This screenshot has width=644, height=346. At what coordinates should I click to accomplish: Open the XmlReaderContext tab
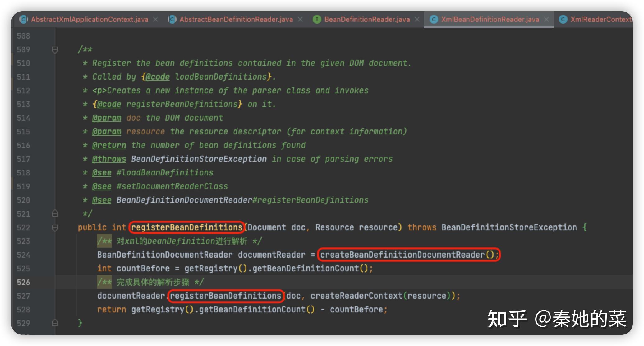(x=600, y=19)
